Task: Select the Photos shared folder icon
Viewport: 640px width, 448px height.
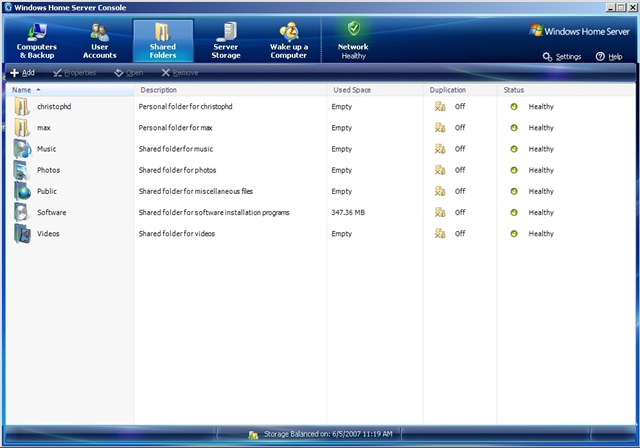Action: pyautogui.click(x=22, y=170)
